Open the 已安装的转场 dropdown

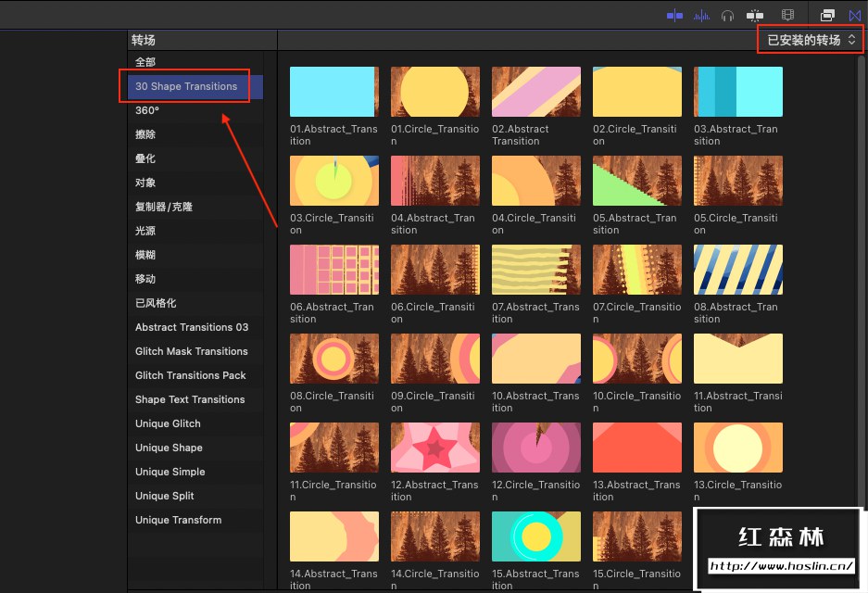(811, 40)
